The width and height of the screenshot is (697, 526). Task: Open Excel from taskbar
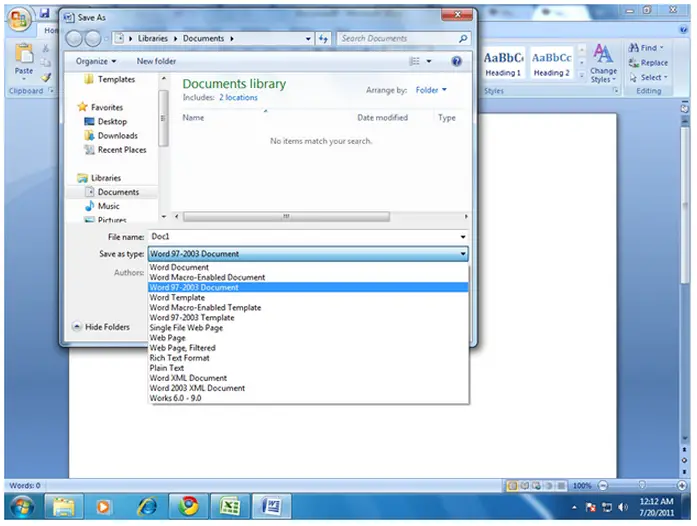[x=230, y=506]
